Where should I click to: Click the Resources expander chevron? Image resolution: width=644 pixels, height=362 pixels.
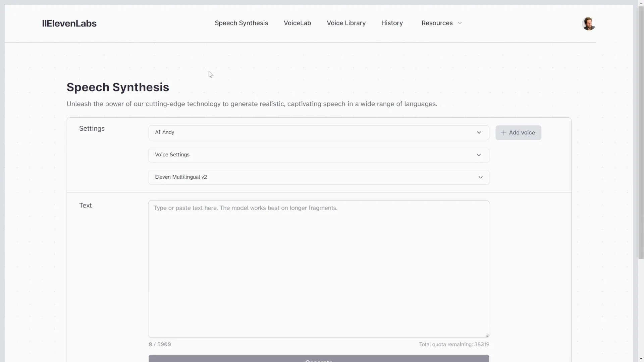point(460,23)
